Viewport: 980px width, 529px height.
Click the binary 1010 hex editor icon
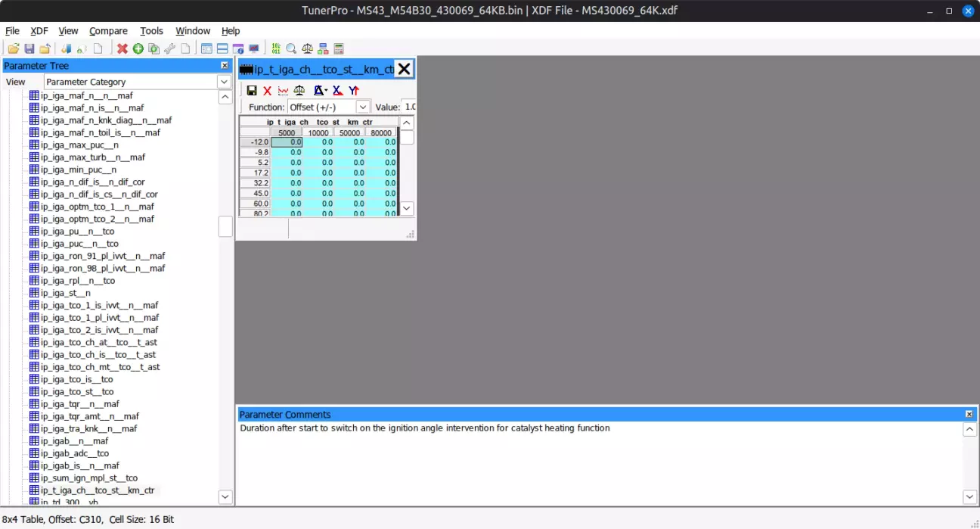coord(276,48)
